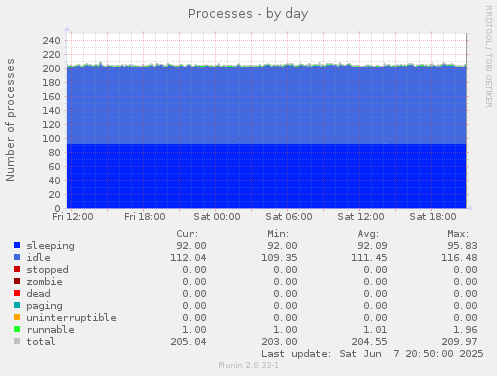
Task: Select the 'paging' legend label
Action: pos(44,306)
